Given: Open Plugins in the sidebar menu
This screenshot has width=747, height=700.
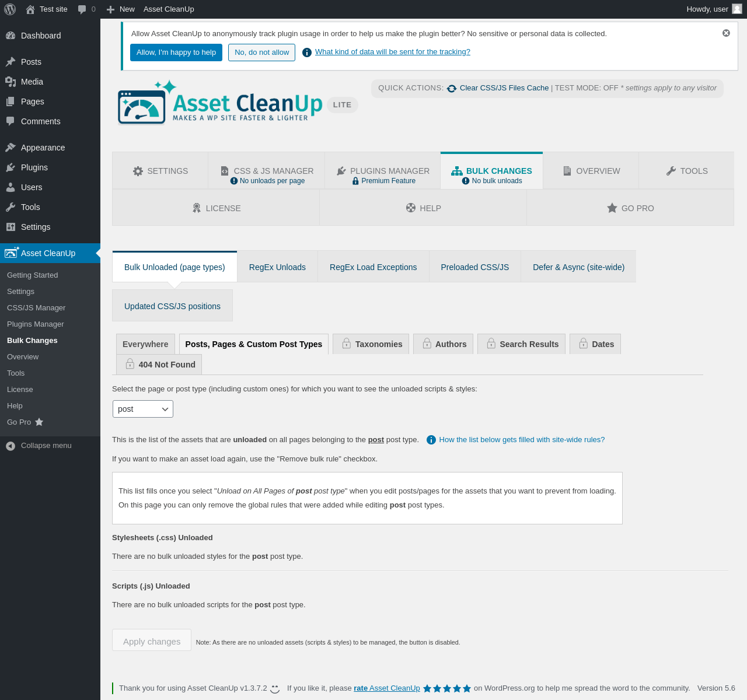Looking at the screenshot, I should [x=50, y=167].
